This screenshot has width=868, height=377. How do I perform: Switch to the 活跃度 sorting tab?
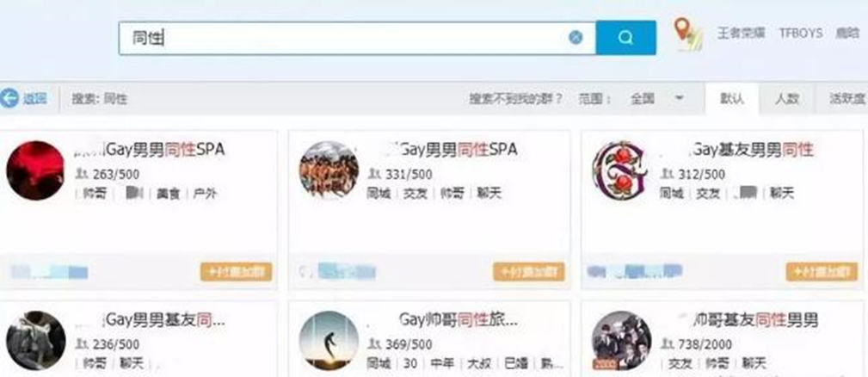tap(846, 99)
